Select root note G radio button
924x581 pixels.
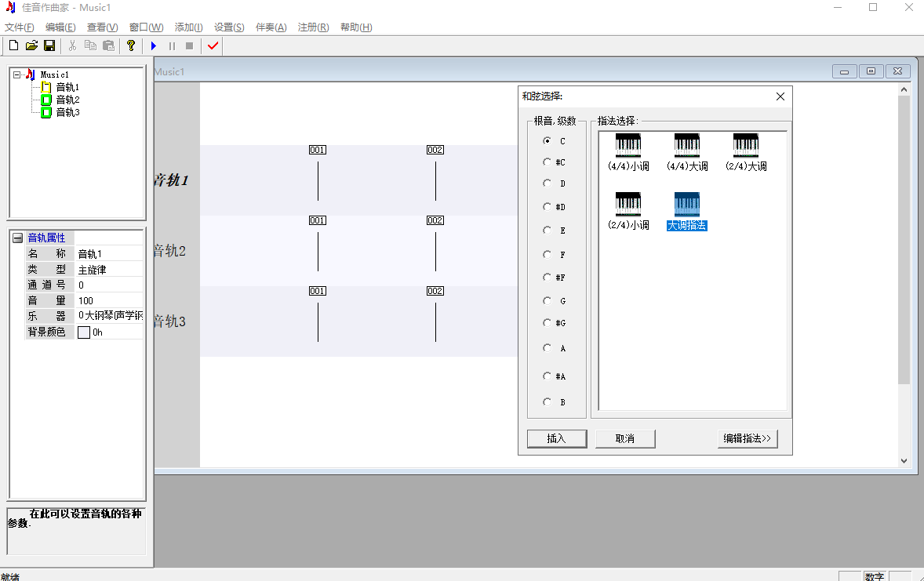(547, 300)
